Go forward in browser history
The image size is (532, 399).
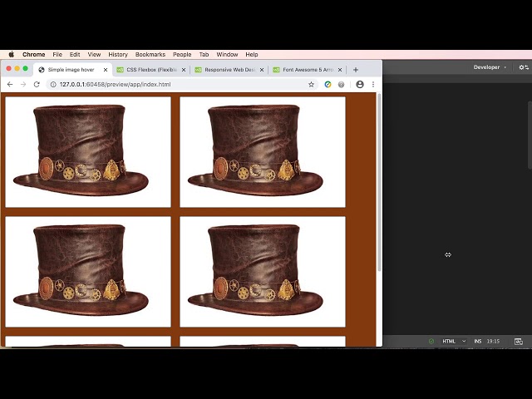coord(23,85)
